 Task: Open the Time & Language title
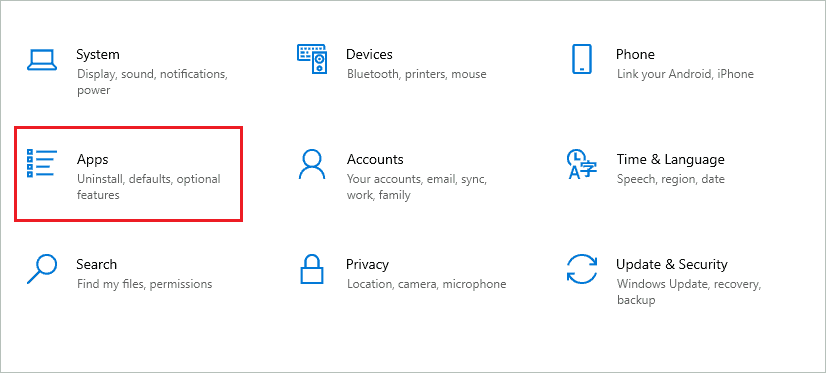[x=671, y=160]
